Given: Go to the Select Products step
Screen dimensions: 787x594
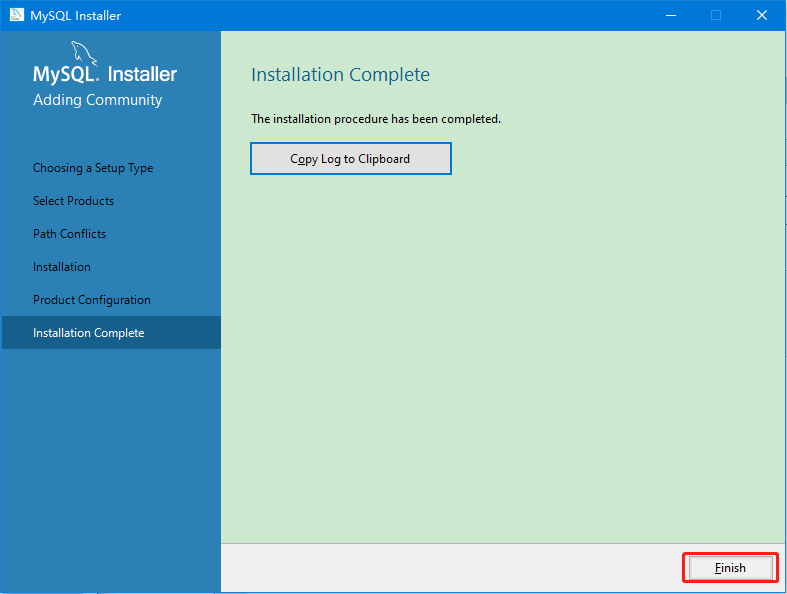Looking at the screenshot, I should coord(73,201).
